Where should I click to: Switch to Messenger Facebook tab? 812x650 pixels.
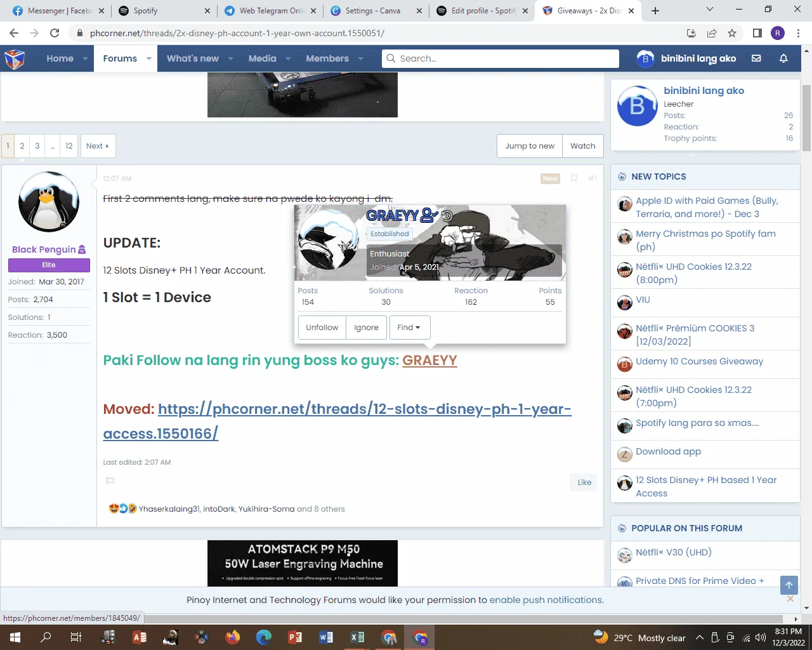pyautogui.click(x=57, y=11)
